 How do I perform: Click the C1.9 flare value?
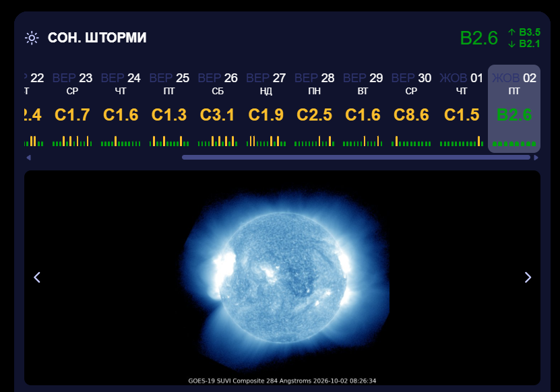(x=266, y=115)
